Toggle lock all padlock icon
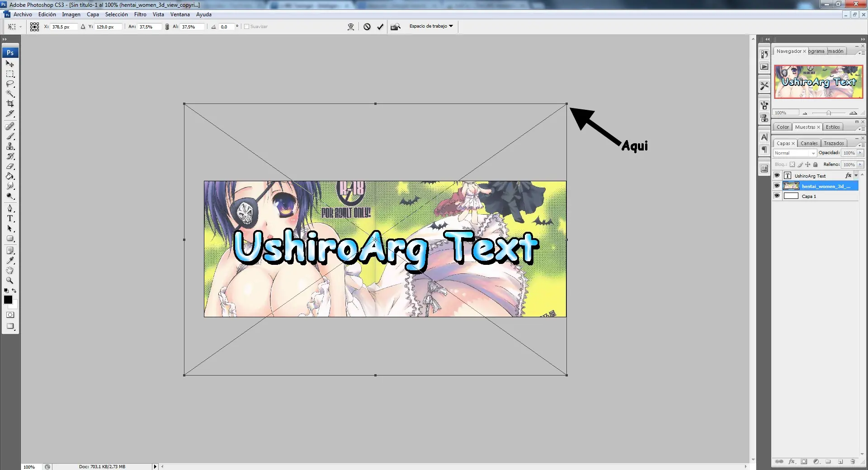Viewport: 868px width, 470px height. click(816, 164)
